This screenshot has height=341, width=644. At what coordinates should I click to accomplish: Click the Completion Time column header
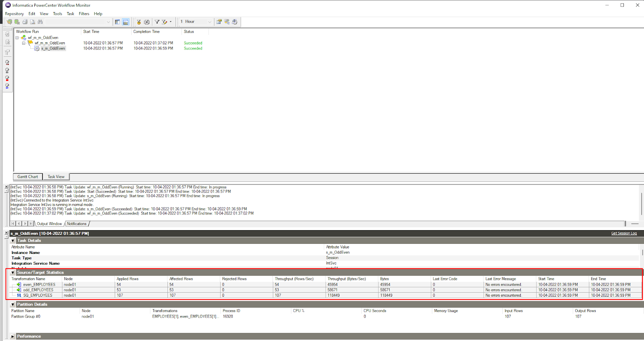[157, 31]
